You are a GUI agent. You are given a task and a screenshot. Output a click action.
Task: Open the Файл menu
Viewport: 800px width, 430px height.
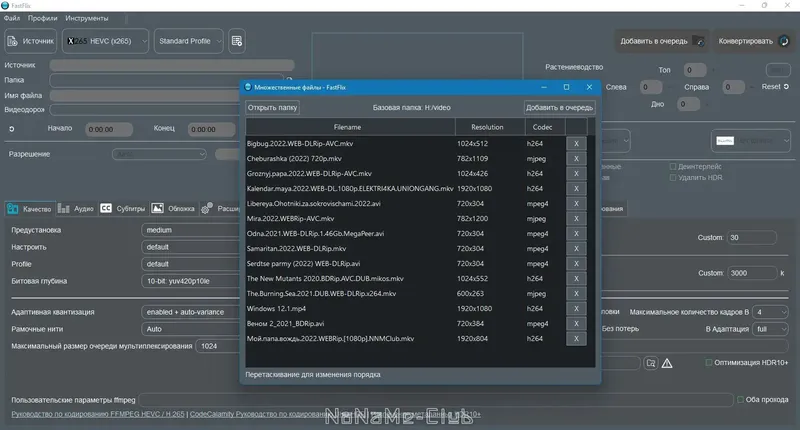[x=12, y=18]
